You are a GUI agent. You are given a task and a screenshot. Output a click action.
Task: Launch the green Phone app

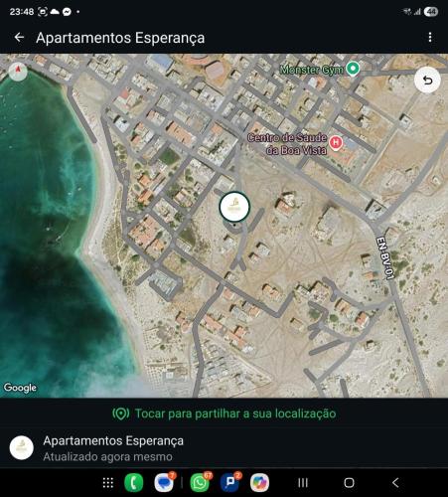[x=134, y=483]
